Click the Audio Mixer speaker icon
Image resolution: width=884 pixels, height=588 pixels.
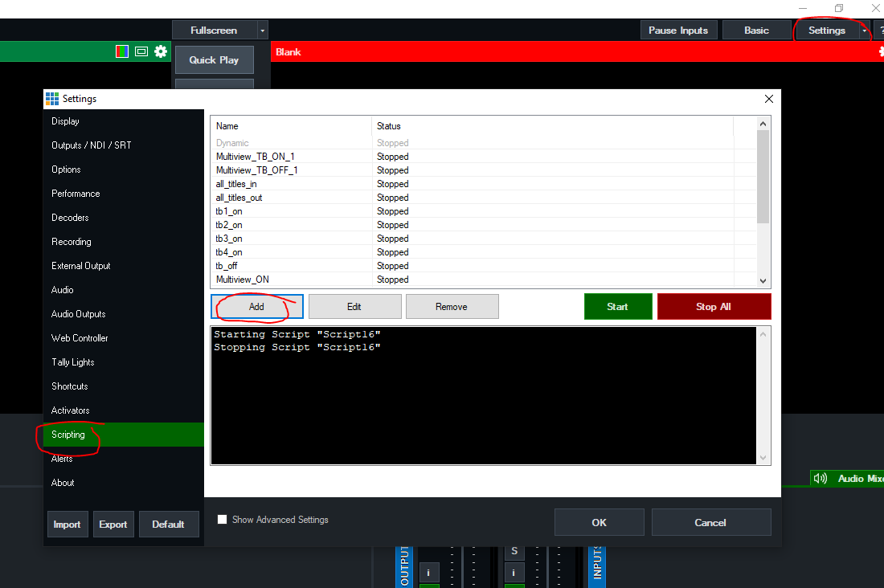point(821,478)
